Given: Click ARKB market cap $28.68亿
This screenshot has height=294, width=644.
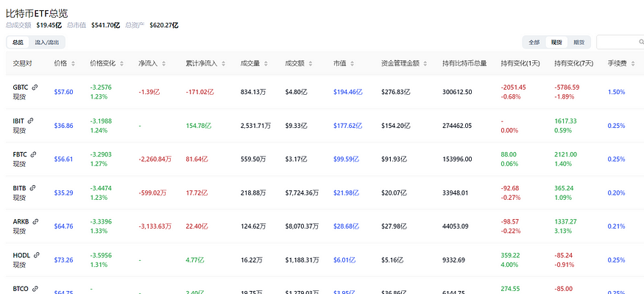Looking at the screenshot, I should 346,226.
